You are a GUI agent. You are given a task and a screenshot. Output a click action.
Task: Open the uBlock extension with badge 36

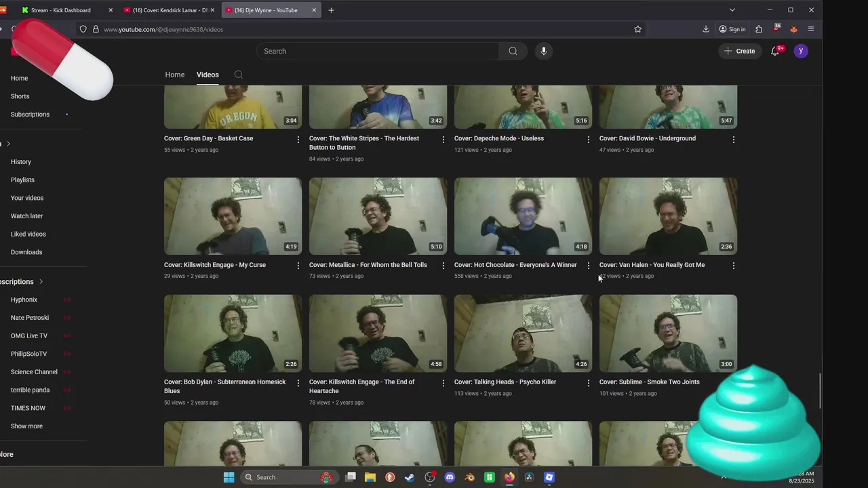click(x=776, y=29)
